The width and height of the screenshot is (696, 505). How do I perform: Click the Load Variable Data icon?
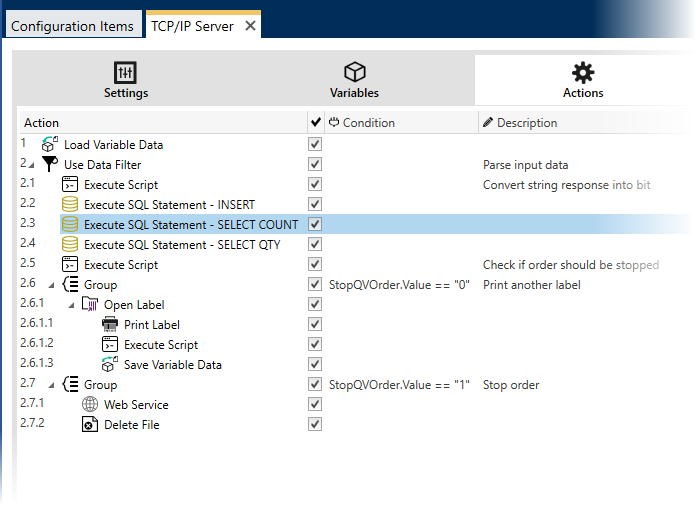pyautogui.click(x=49, y=145)
